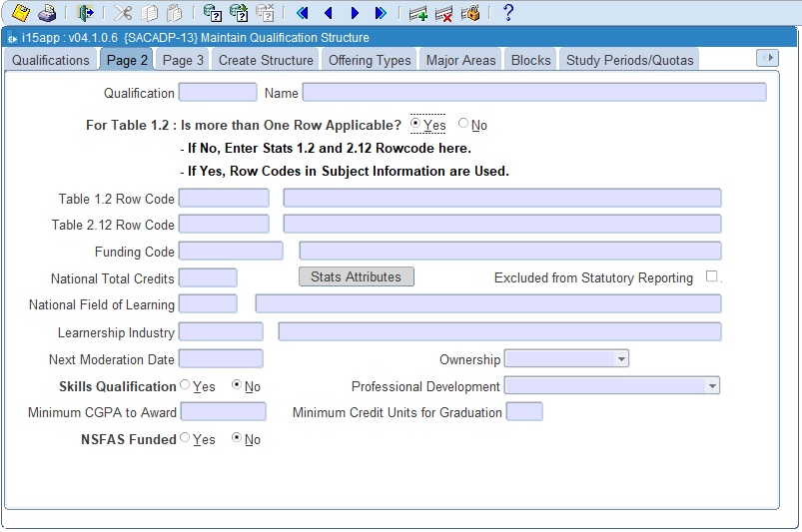The width and height of the screenshot is (802, 532).
Task: Go to the next record
Action: point(355,13)
